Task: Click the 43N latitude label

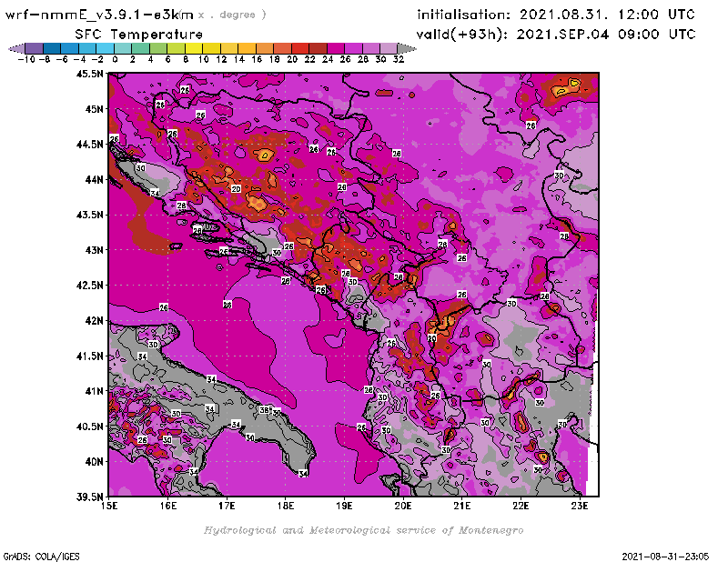Action: point(94,250)
